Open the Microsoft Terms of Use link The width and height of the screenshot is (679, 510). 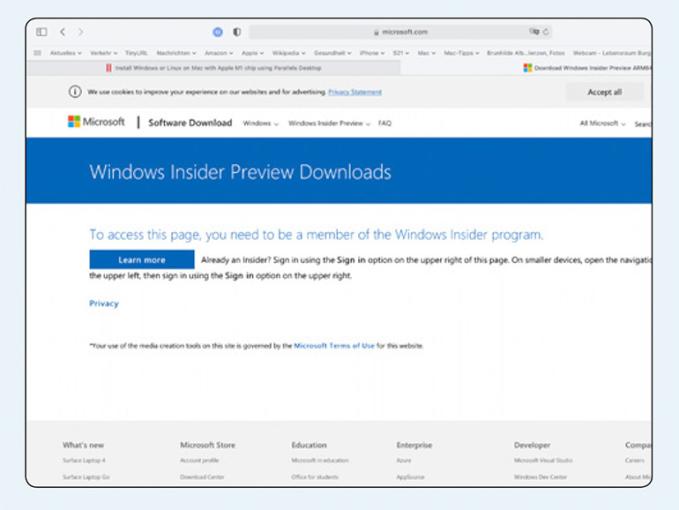334,345
